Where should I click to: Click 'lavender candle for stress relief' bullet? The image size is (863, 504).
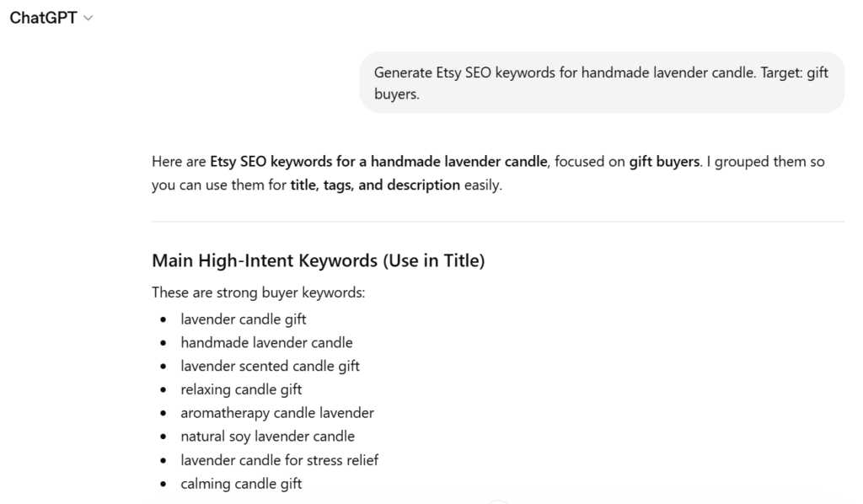279,460
